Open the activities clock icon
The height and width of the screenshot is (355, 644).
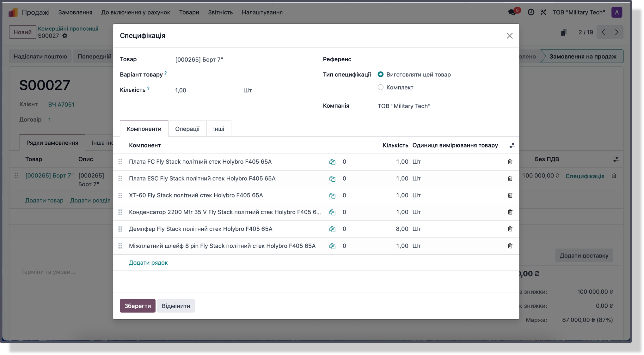(531, 12)
